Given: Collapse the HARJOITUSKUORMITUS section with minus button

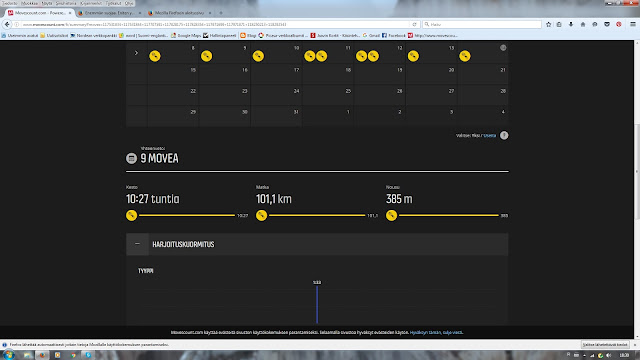Looking at the screenshot, I should pyautogui.click(x=137, y=244).
